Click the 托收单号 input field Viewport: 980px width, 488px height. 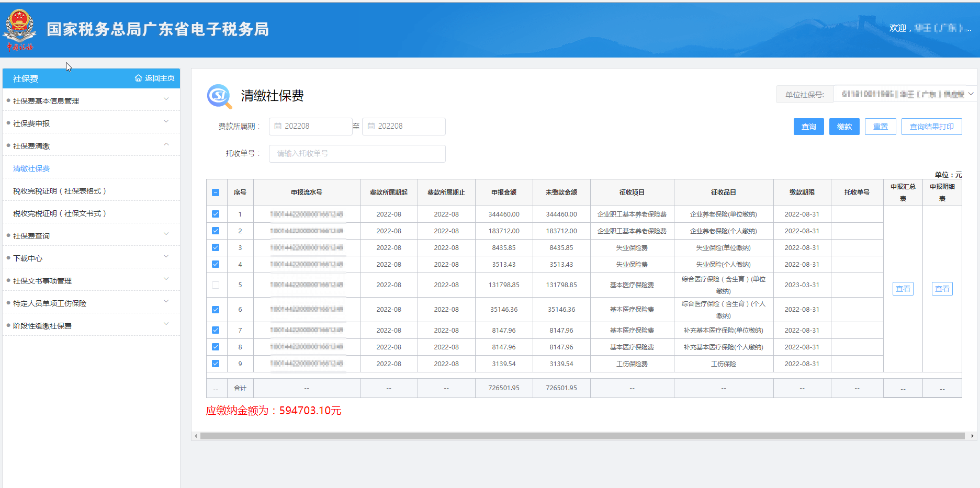coord(357,154)
